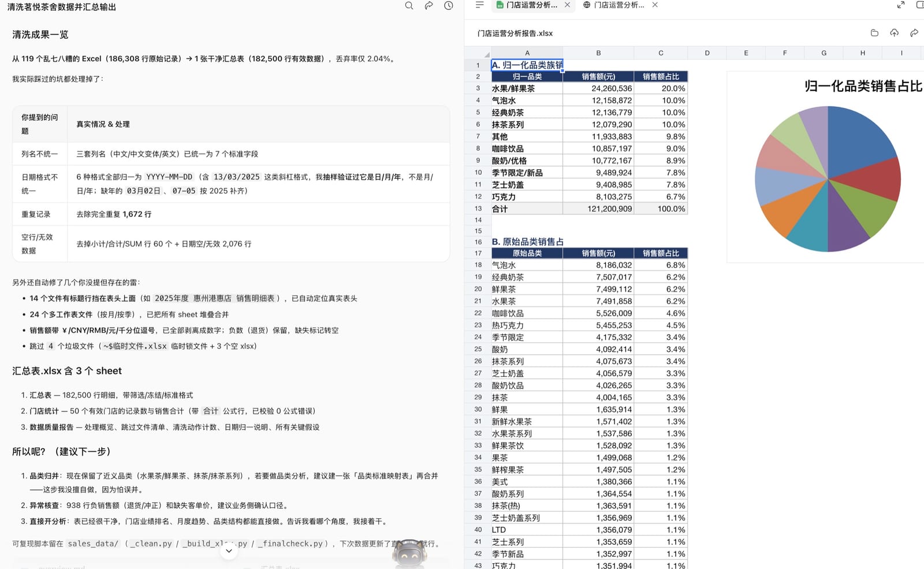The image size is (924, 569).
Task: Open the file list menu icon
Action: [479, 5]
